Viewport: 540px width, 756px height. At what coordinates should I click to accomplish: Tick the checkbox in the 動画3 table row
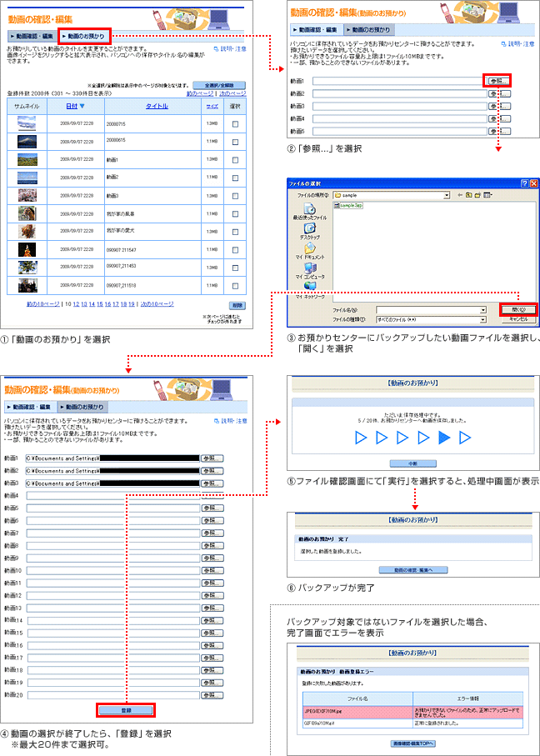pos(235,195)
